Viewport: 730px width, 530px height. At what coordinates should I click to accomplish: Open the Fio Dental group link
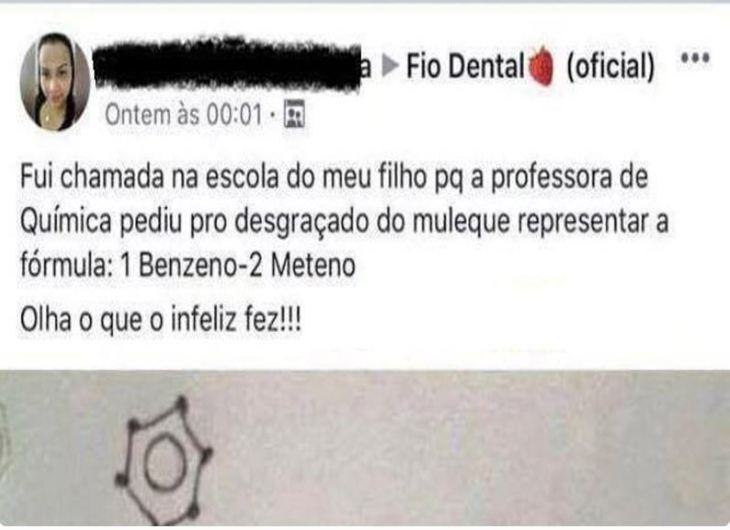[466, 66]
